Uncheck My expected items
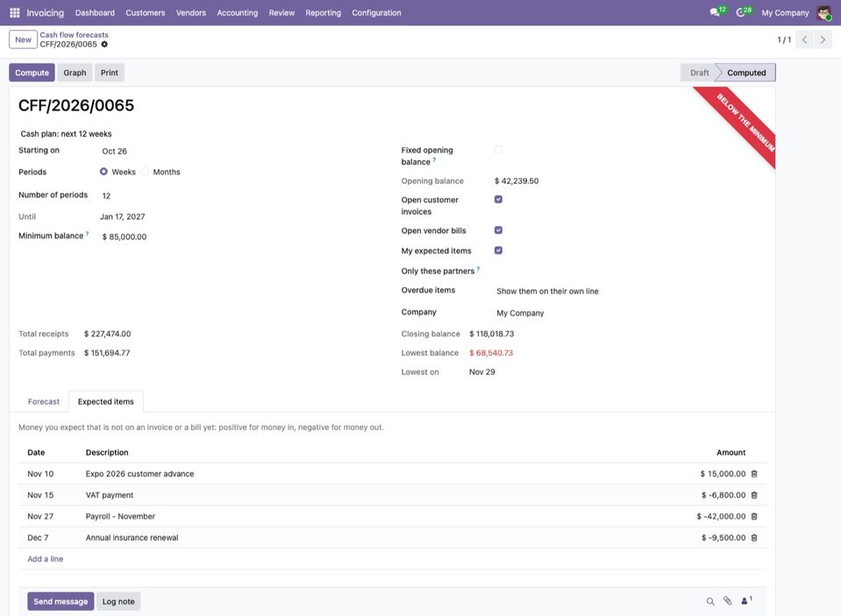The height and width of the screenshot is (616, 841). (498, 251)
